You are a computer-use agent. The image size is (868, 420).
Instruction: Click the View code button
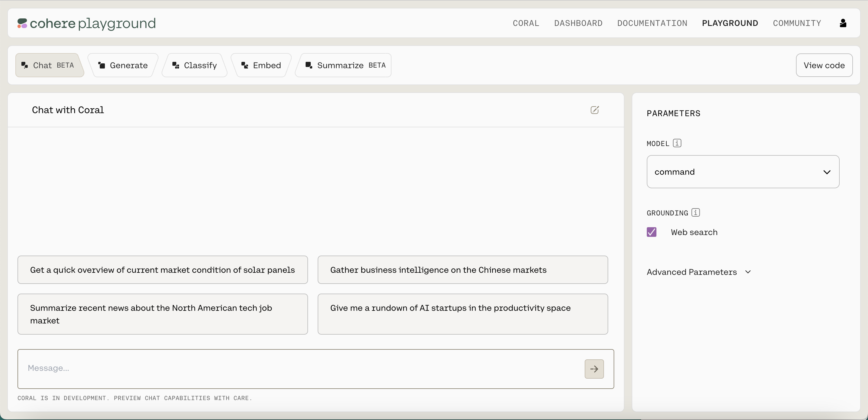(824, 65)
